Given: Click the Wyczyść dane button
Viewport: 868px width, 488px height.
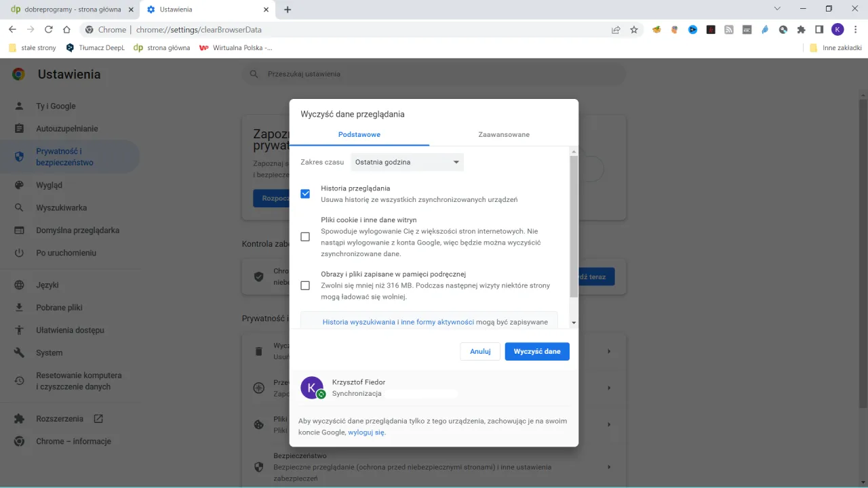Looking at the screenshot, I should [536, 351].
